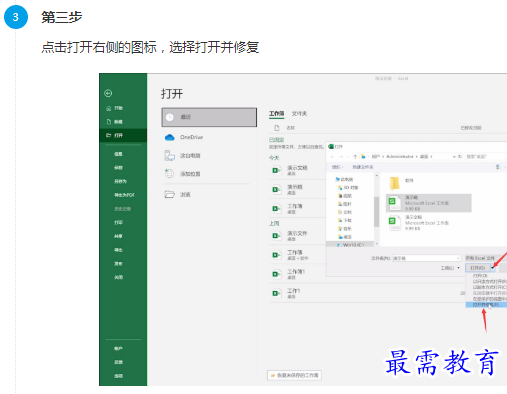
Task: Switch to the 工作簿 tab
Action: 276,114
